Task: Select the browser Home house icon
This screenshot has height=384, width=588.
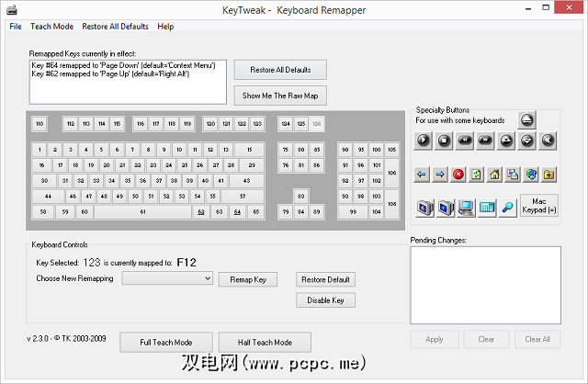Action: pyautogui.click(x=493, y=174)
